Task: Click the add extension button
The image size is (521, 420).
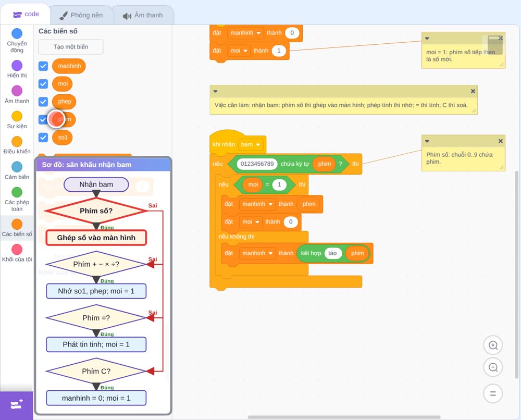Action: coord(17,405)
